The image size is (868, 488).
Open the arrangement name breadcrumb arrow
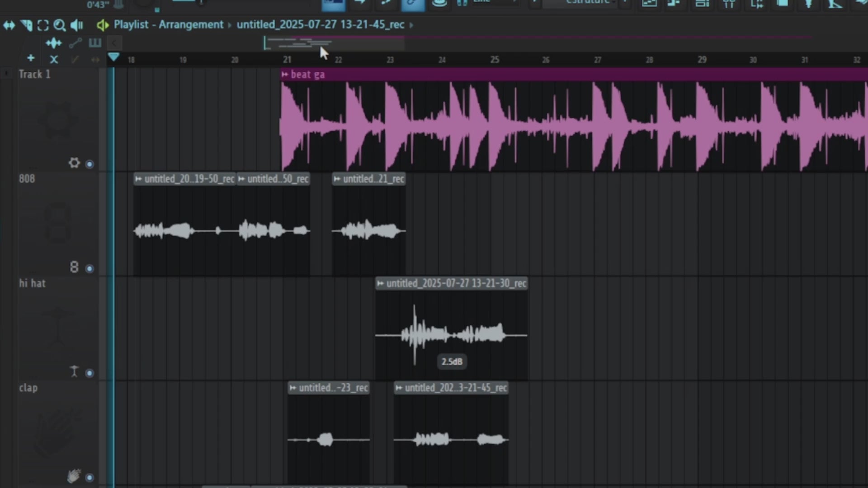pyautogui.click(x=411, y=25)
